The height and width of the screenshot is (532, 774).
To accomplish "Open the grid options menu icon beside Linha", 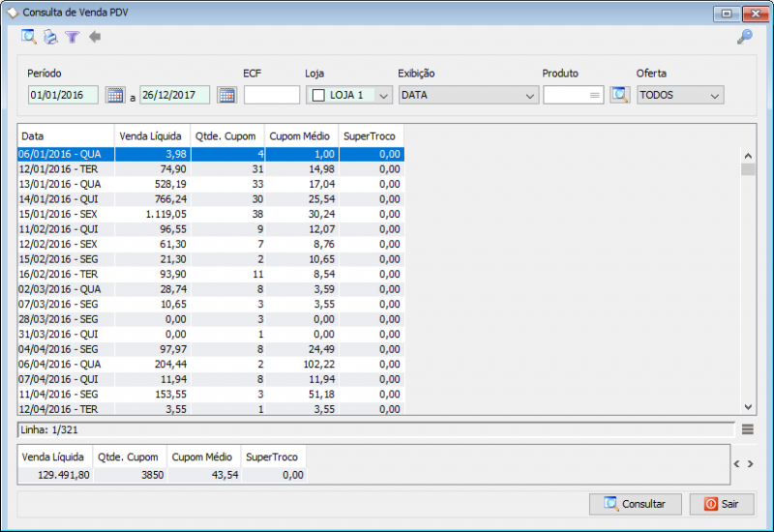I will (x=747, y=429).
